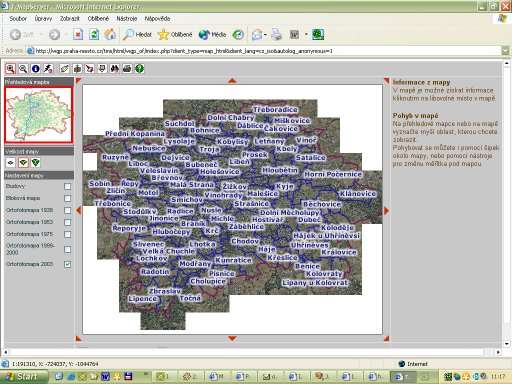
Task: Click the Hledat search toolbar button
Action: coord(137,34)
